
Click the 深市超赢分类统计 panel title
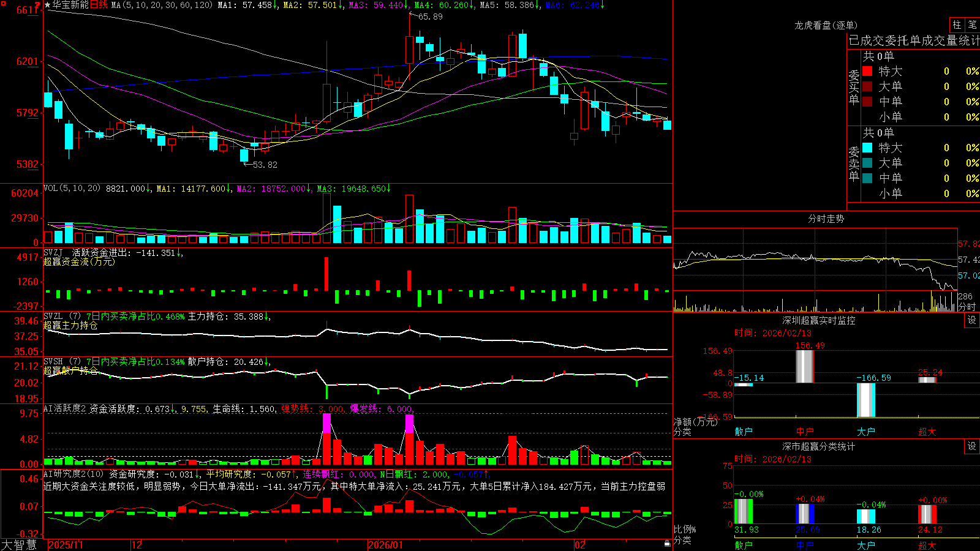819,446
